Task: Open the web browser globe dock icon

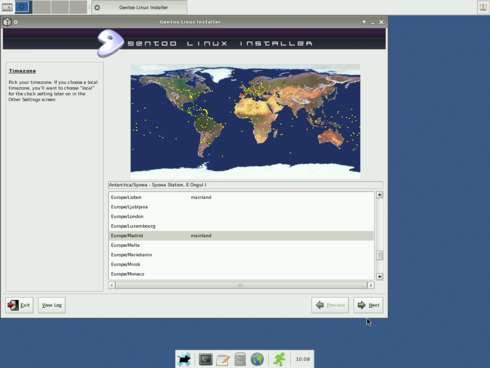Action: click(x=257, y=359)
